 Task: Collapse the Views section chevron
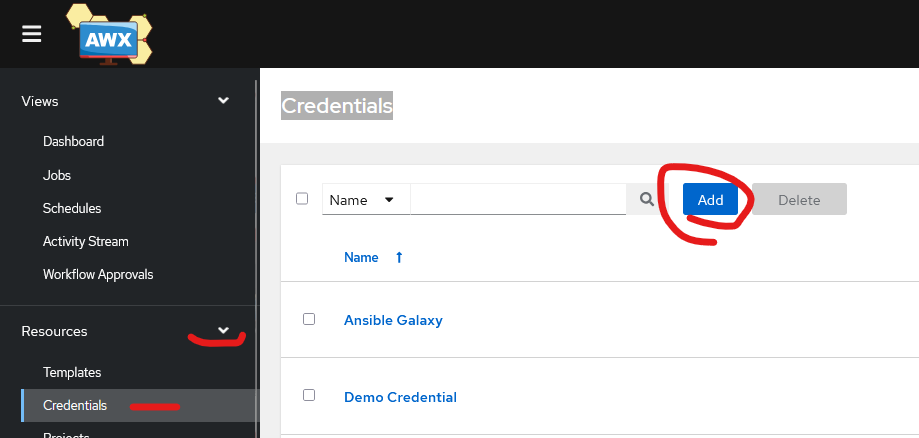(223, 101)
